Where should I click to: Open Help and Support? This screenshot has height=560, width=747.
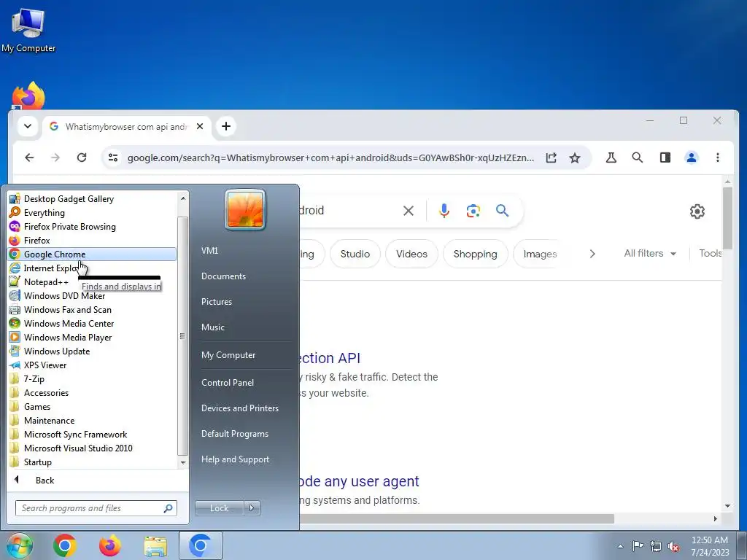(235, 459)
